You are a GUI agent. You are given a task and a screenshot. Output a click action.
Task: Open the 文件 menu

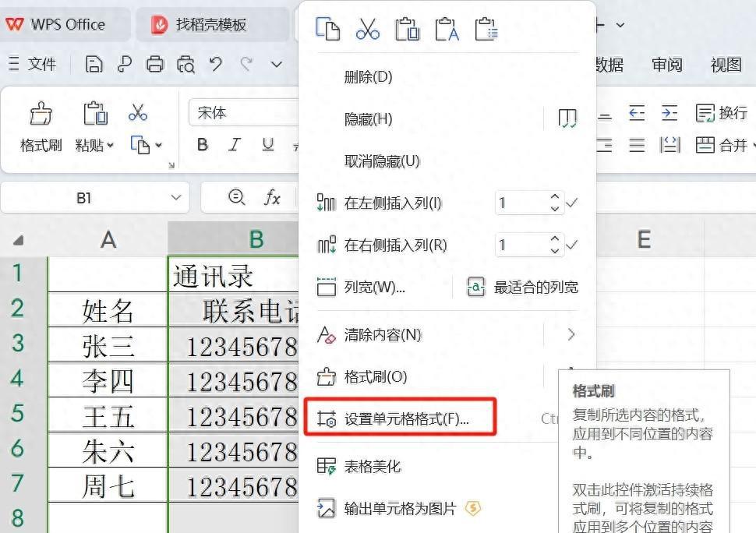pos(33,64)
